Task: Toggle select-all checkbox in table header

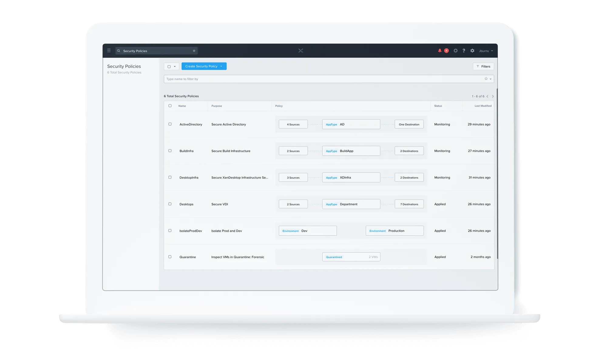Action: pos(170,106)
